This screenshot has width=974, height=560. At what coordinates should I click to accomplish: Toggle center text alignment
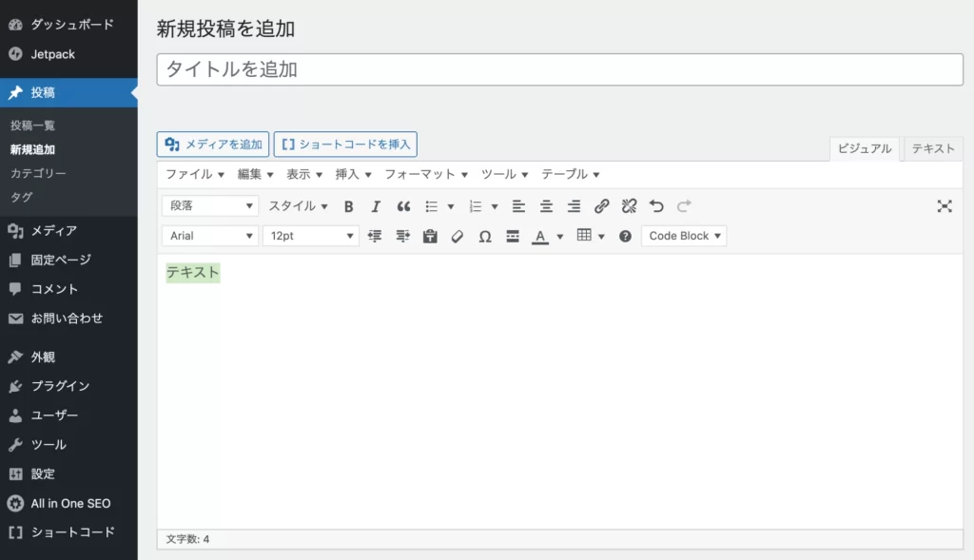pyautogui.click(x=546, y=206)
